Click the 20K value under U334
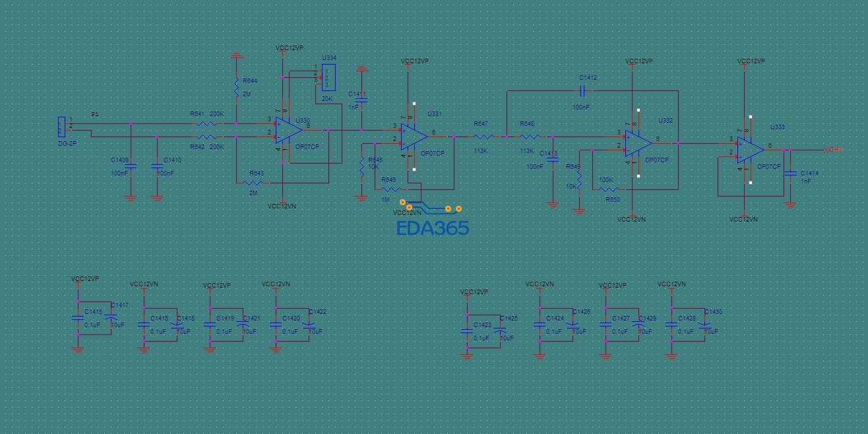Screen dimensions: 868x434 pos(327,100)
